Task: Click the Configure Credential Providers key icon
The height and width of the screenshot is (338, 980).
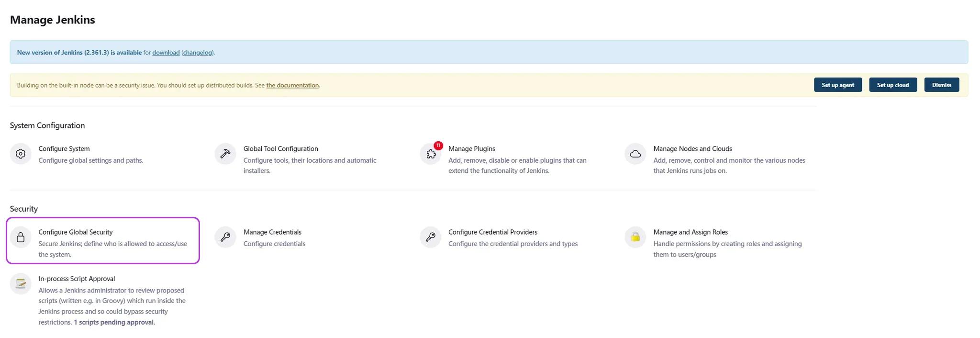Action: [x=431, y=237]
